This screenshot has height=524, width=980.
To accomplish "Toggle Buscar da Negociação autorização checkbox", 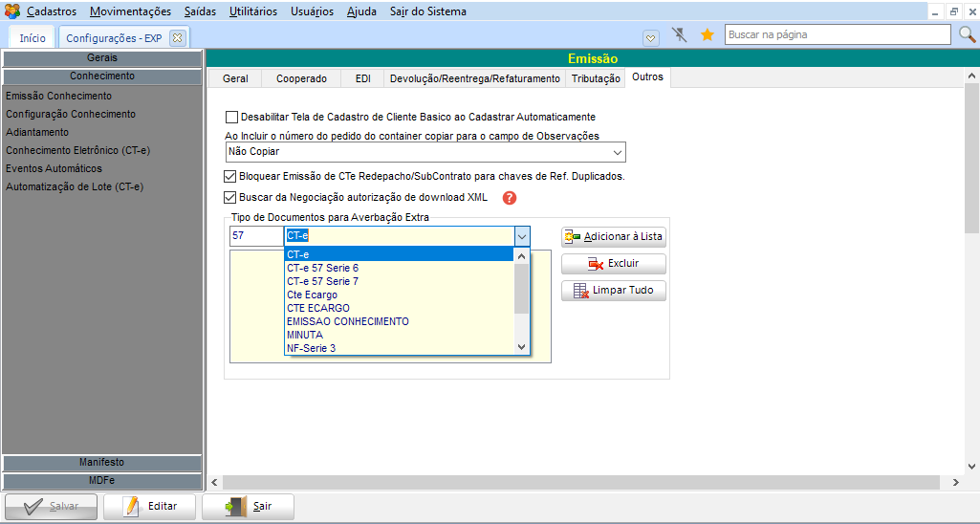I will coord(230,198).
